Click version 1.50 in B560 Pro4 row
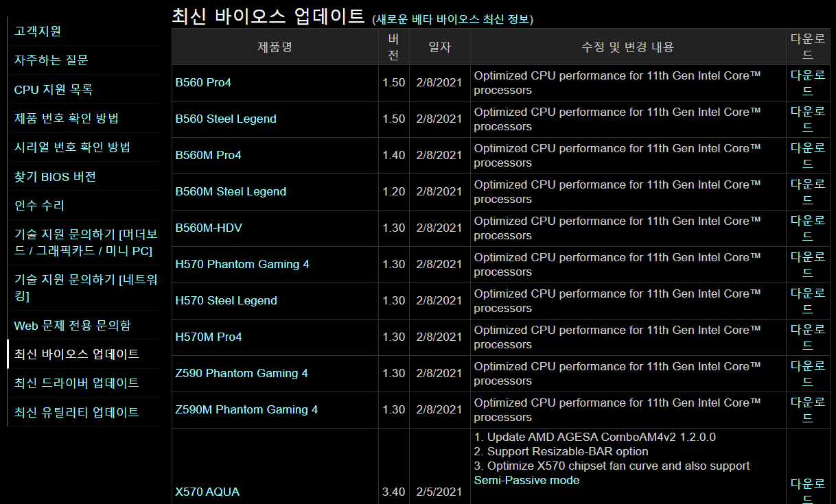This screenshot has height=504, width=836. click(x=394, y=82)
